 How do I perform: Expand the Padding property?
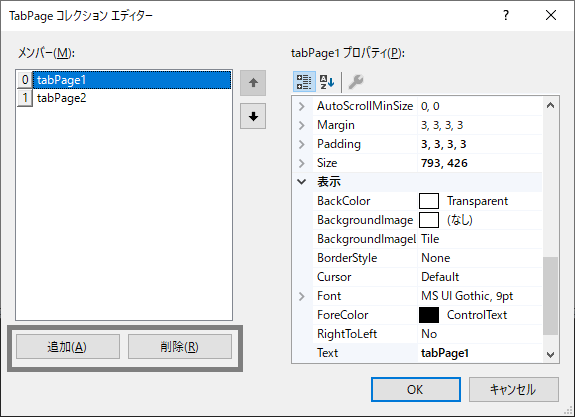click(x=302, y=144)
